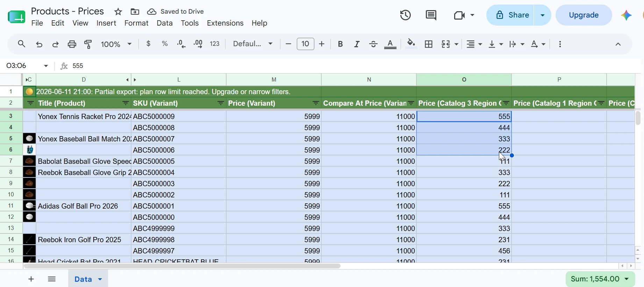The width and height of the screenshot is (644, 287).
Task: Open the Edit menu
Action: click(58, 23)
